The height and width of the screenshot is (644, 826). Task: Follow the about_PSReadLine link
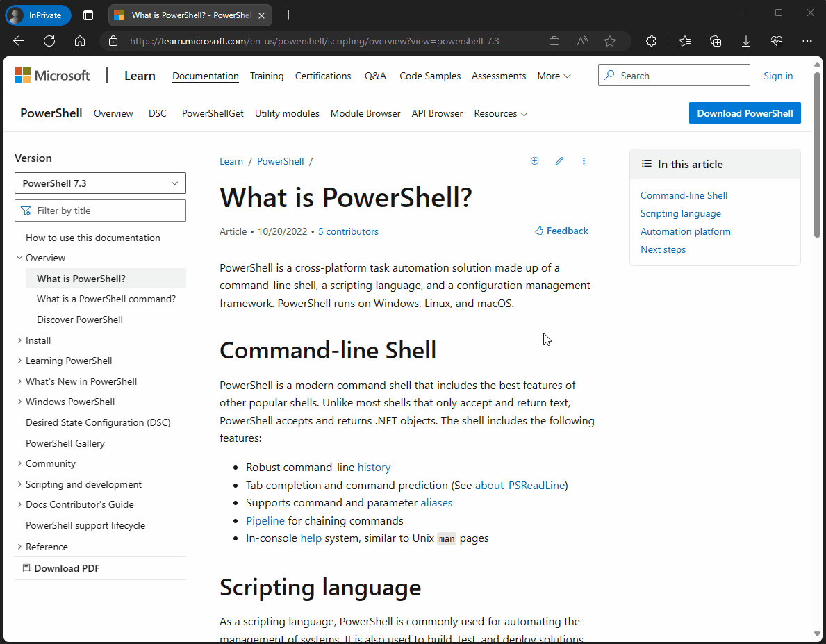(x=520, y=486)
